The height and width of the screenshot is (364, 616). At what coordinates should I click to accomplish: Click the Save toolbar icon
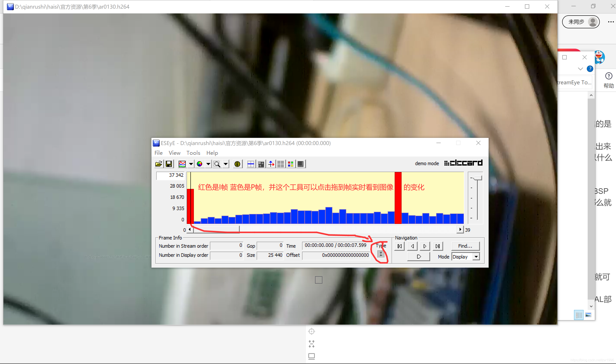coord(169,164)
